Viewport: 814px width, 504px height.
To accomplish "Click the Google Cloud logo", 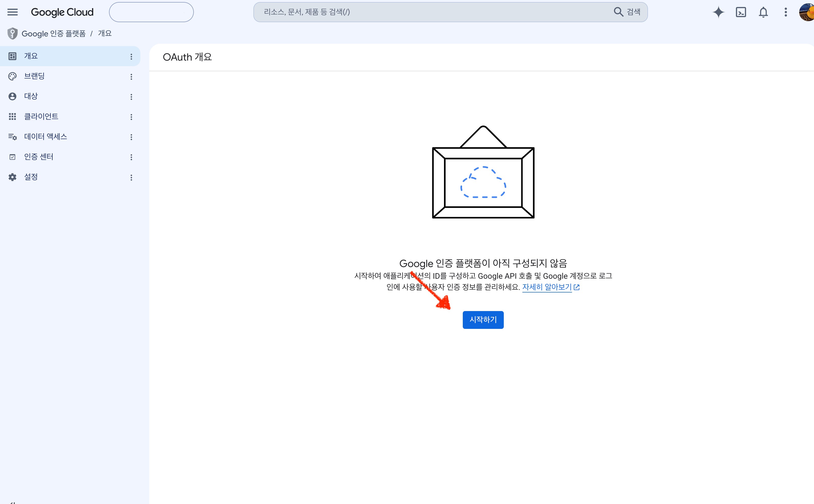I will tap(62, 12).
